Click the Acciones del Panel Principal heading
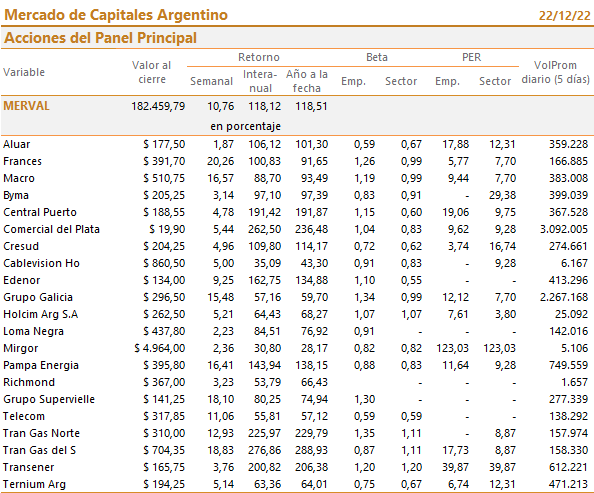Image resolution: width=594 pixels, height=493 pixels. pyautogui.click(x=100, y=38)
